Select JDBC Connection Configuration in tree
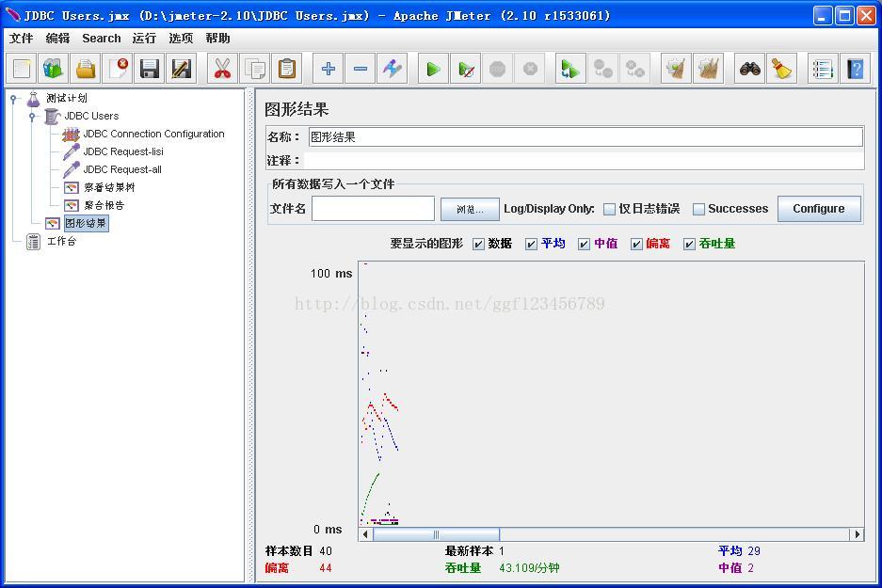Image resolution: width=882 pixels, height=588 pixels. pyautogui.click(x=153, y=134)
